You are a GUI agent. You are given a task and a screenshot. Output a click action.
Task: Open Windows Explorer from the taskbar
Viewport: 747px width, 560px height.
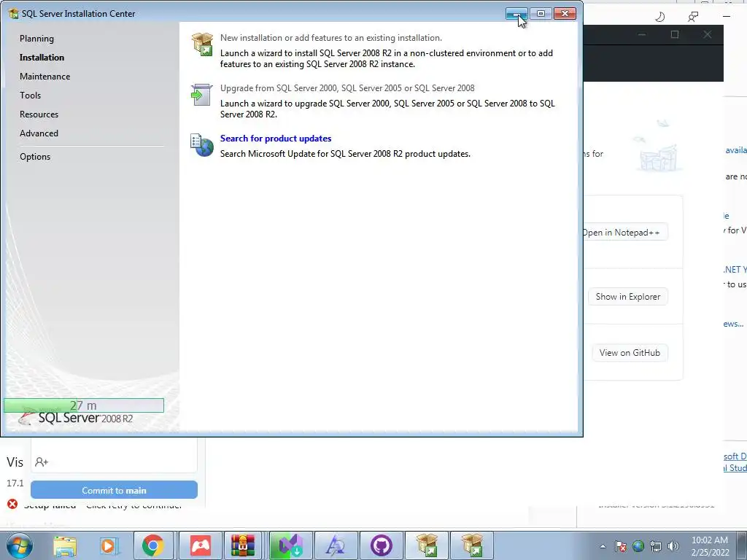pyautogui.click(x=65, y=545)
